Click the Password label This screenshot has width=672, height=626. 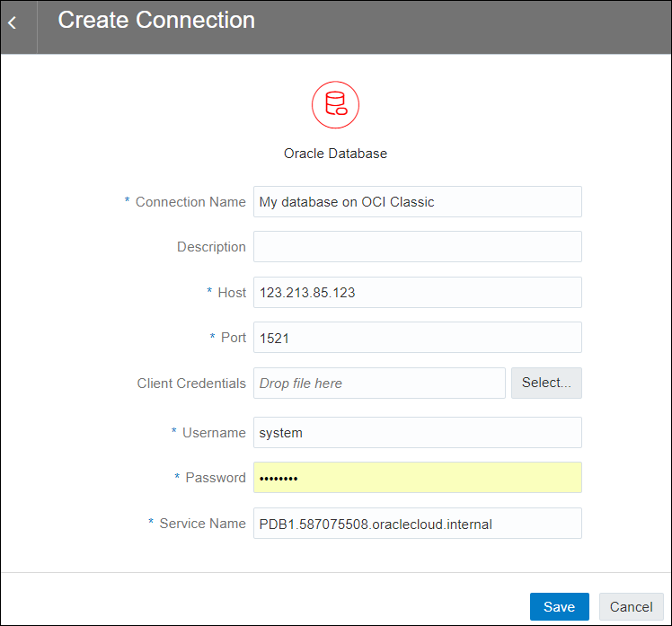[x=216, y=478]
